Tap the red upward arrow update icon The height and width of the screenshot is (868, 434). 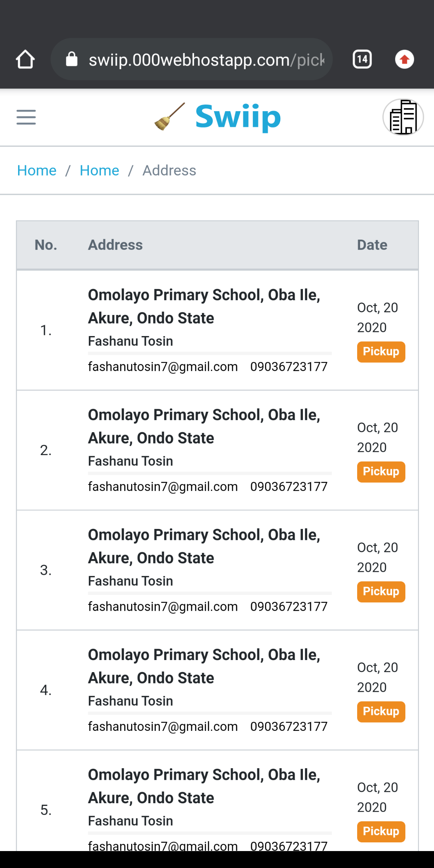[404, 60]
